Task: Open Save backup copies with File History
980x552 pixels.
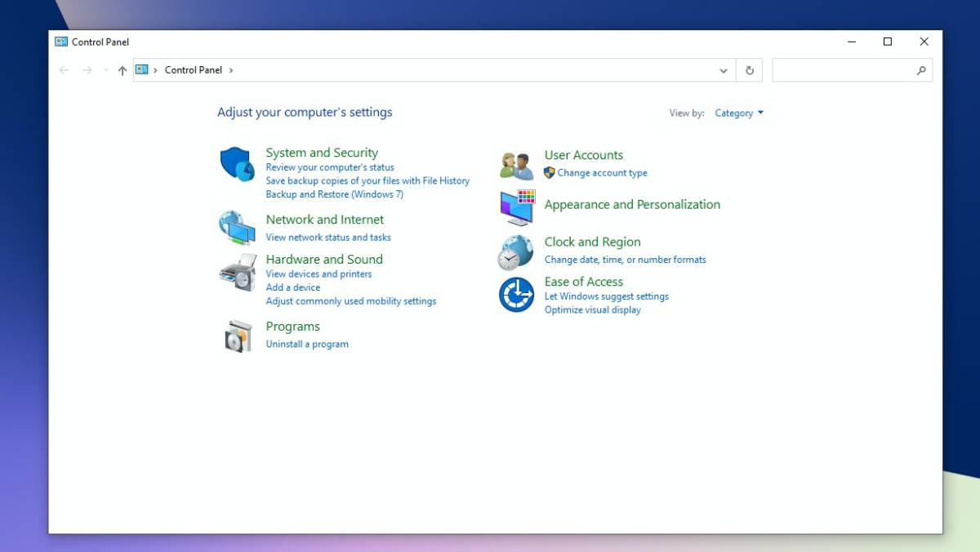Action: [367, 180]
